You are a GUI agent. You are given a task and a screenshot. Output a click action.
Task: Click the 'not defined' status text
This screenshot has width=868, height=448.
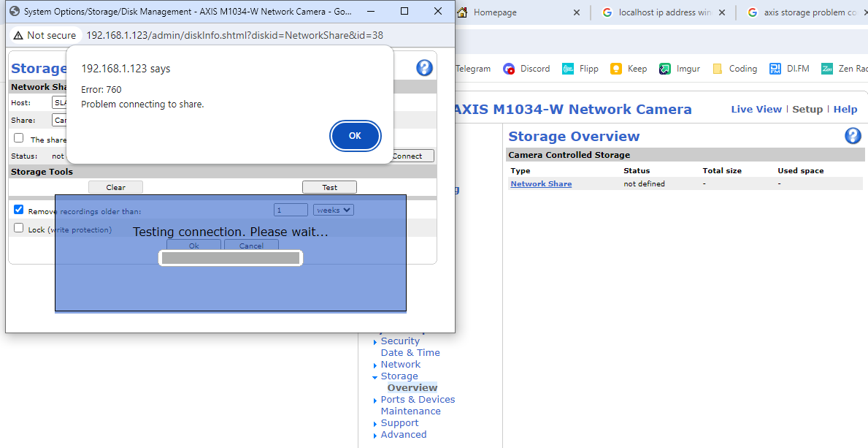pyautogui.click(x=644, y=183)
